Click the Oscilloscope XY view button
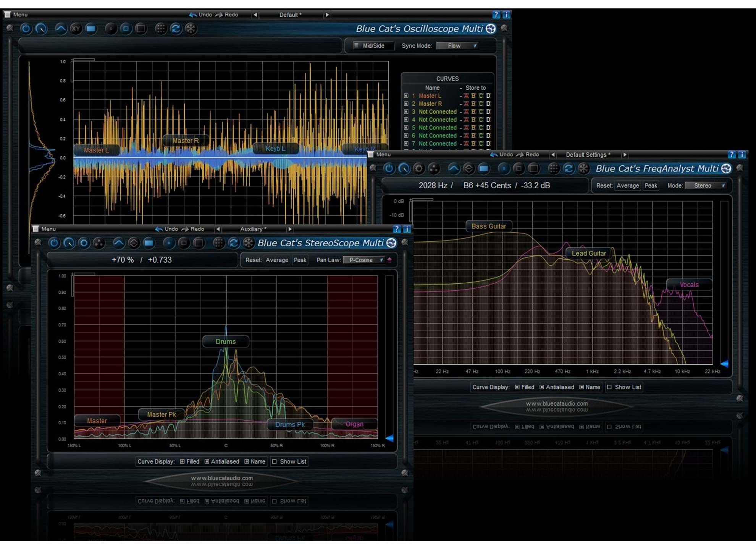756x550 pixels. [76, 29]
